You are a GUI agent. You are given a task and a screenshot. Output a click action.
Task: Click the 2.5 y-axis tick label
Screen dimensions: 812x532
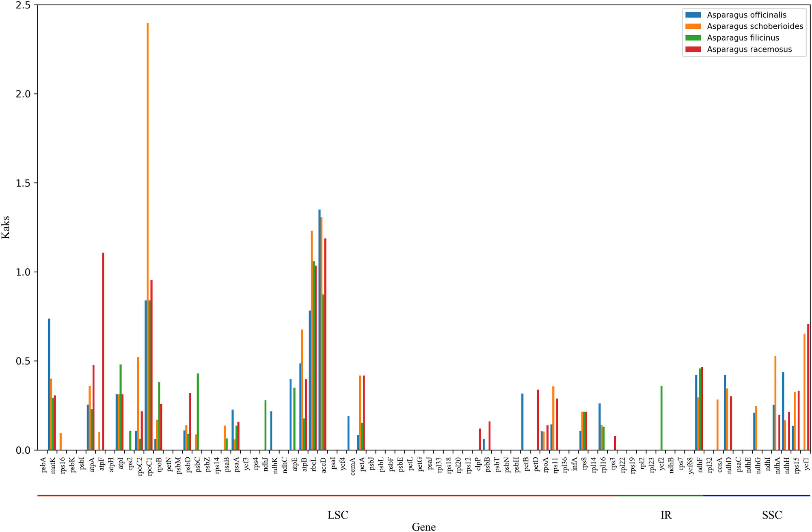click(23, 5)
